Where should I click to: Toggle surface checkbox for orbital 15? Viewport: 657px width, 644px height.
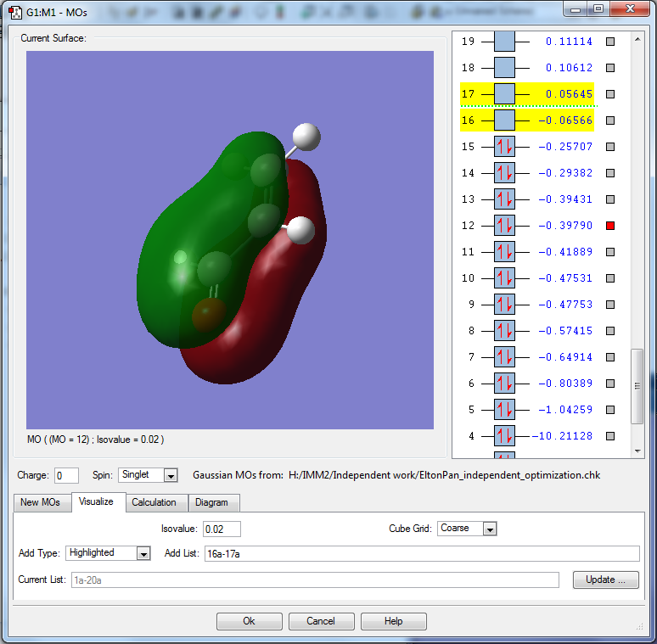click(x=610, y=147)
